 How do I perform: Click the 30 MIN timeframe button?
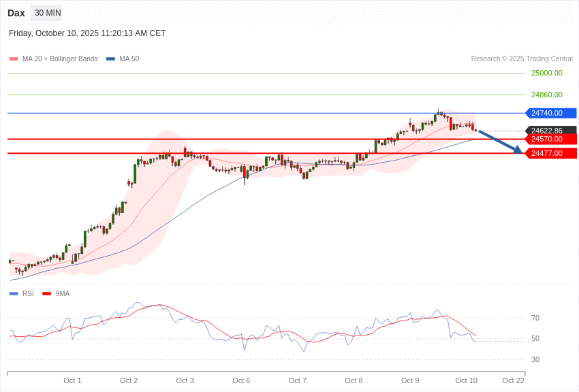click(x=47, y=13)
